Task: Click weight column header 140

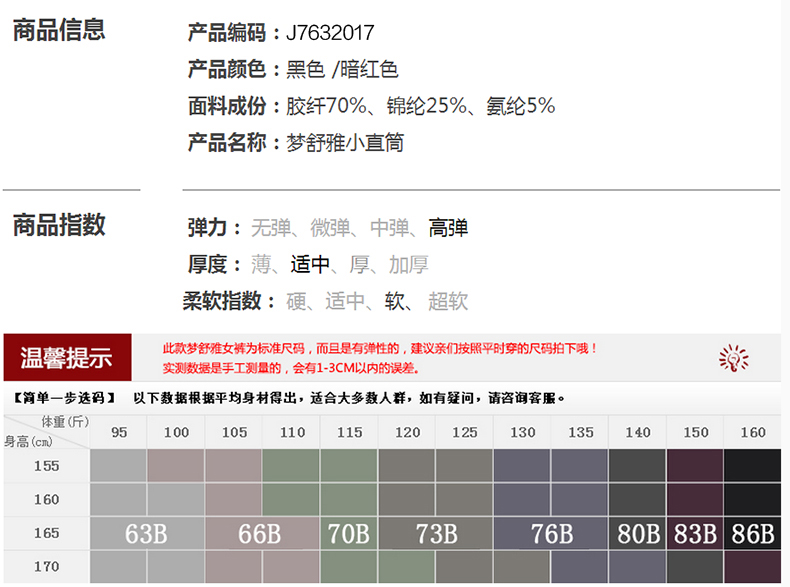Action: 638,432
